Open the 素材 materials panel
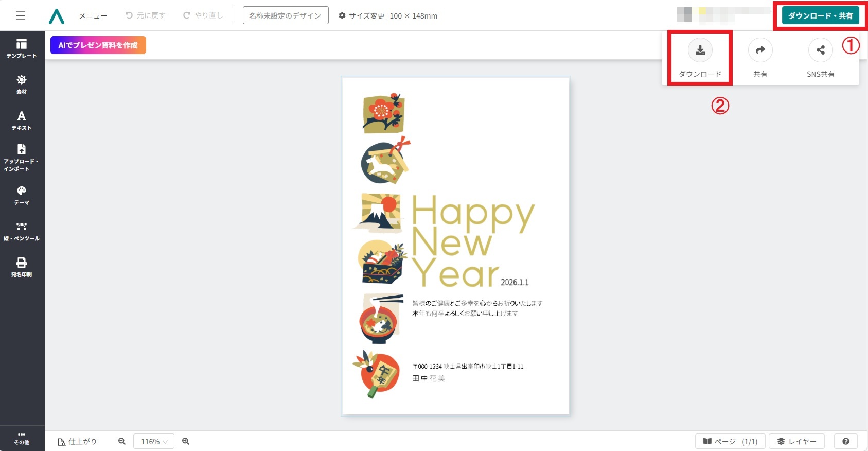868x451 pixels. point(22,84)
